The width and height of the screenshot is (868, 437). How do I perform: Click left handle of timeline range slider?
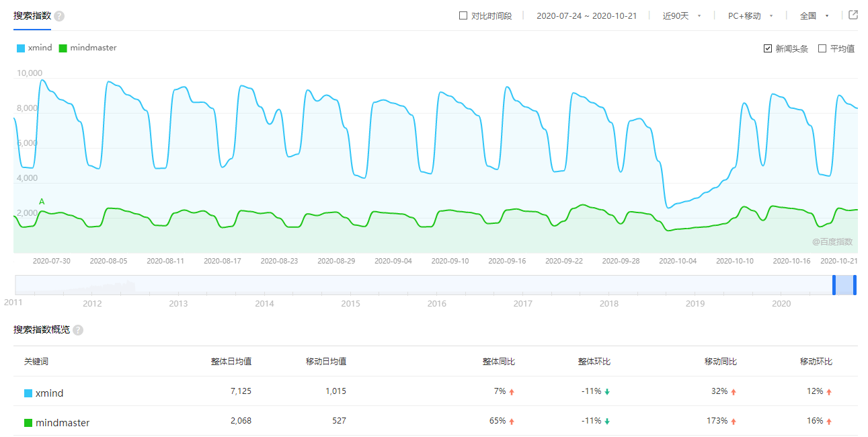coord(834,285)
